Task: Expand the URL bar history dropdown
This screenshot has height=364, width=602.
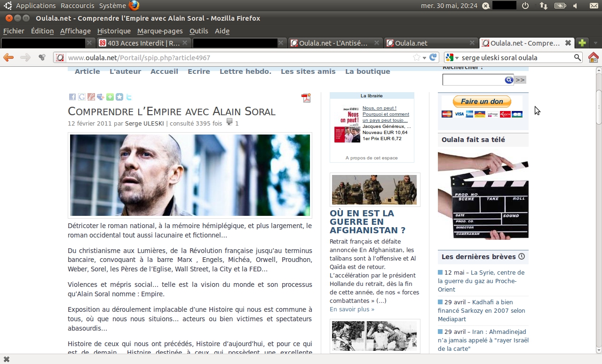Action: (424, 58)
